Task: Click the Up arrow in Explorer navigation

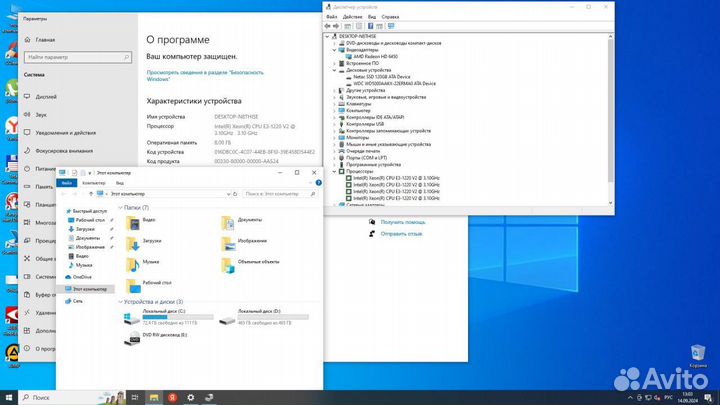Action: (91, 194)
